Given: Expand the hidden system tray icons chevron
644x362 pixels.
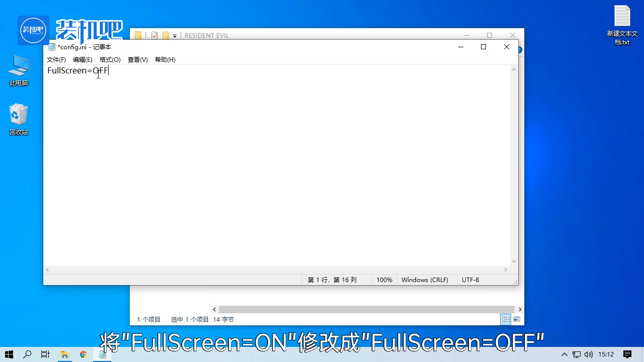Looking at the screenshot, I should coord(565,354).
